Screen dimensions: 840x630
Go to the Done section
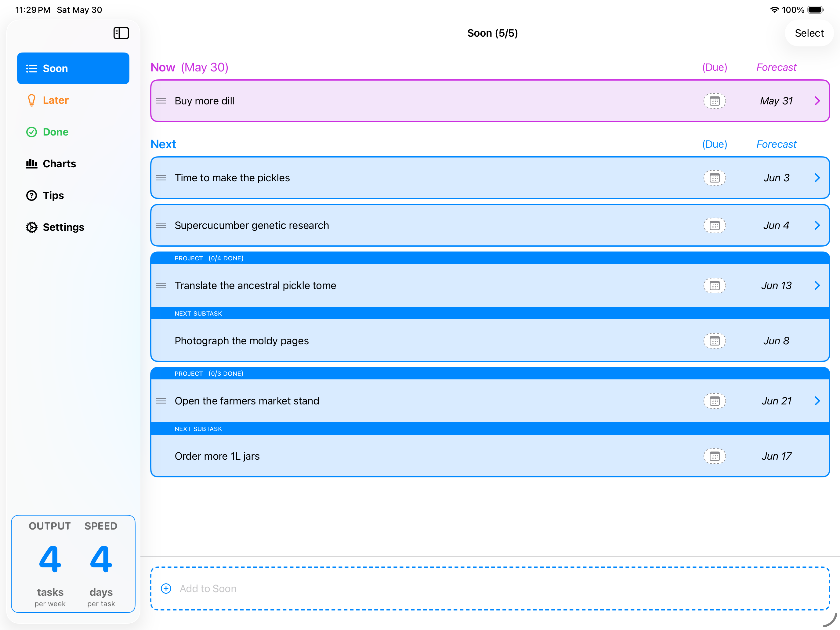pyautogui.click(x=73, y=132)
